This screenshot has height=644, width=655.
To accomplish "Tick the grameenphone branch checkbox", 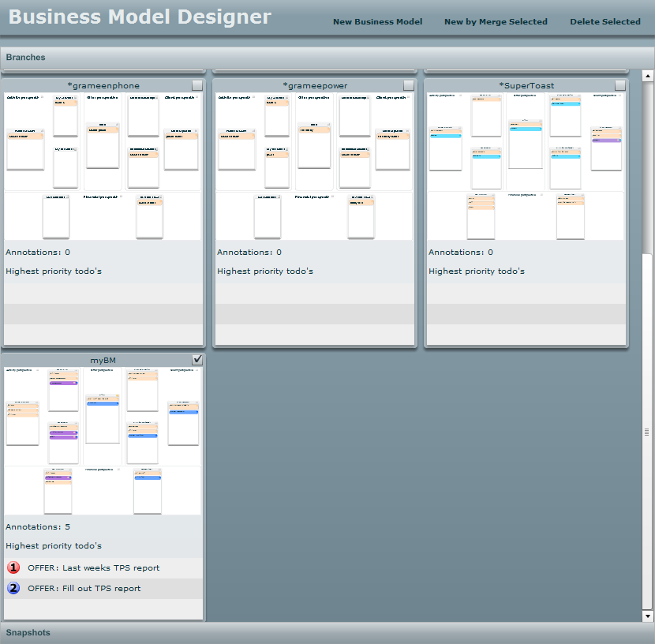I will [197, 85].
